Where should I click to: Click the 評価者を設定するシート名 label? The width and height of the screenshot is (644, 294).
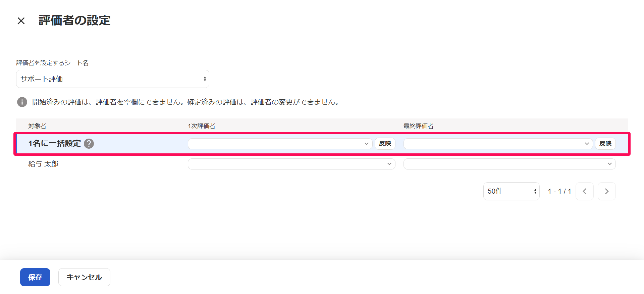click(52, 63)
